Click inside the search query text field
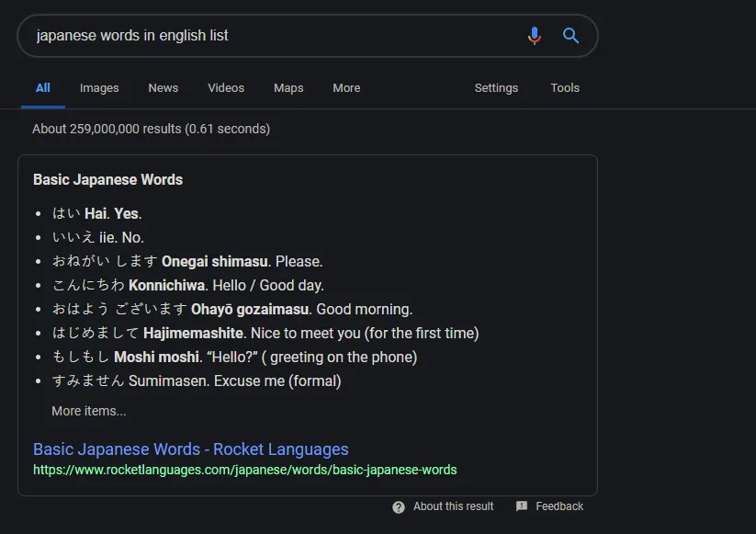The width and height of the screenshot is (756, 534). (266, 36)
